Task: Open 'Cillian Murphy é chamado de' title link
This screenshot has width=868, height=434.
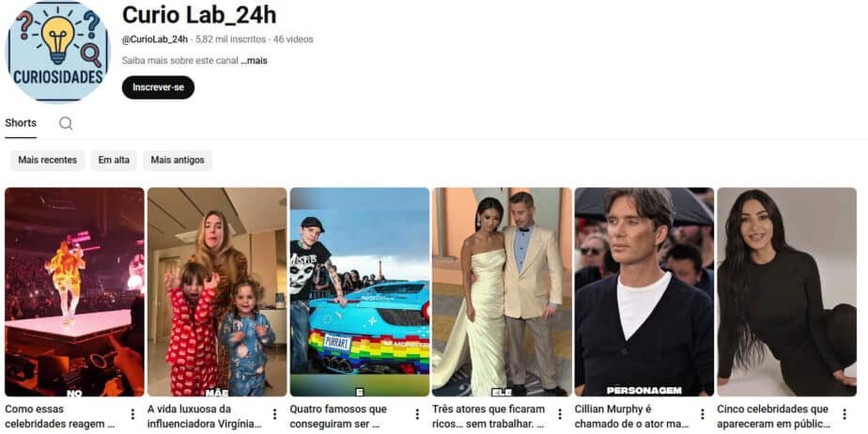Action: point(630,417)
